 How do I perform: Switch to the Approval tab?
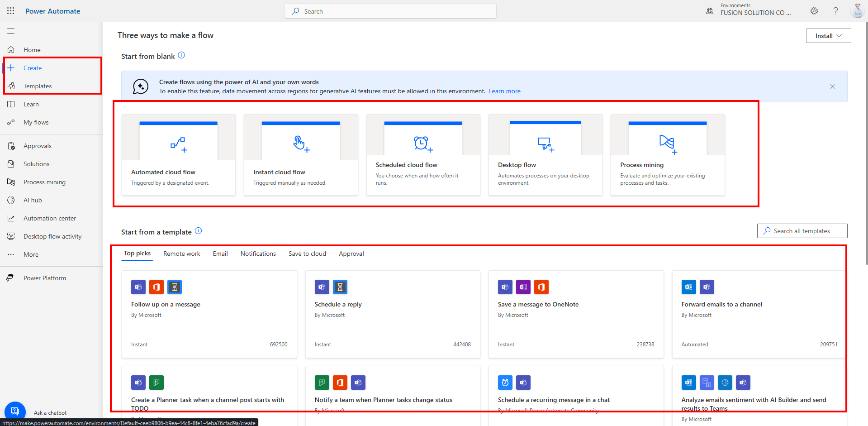(x=351, y=254)
